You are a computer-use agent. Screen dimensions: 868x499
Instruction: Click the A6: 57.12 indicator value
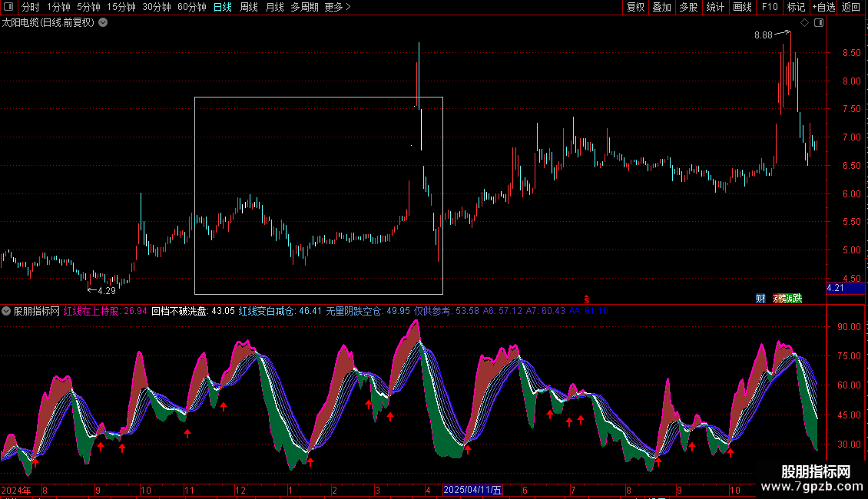502,311
